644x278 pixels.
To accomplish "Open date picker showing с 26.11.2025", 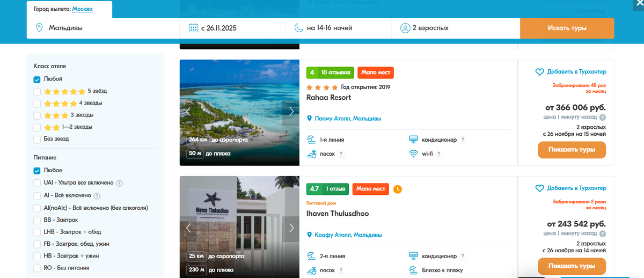I will (232, 28).
